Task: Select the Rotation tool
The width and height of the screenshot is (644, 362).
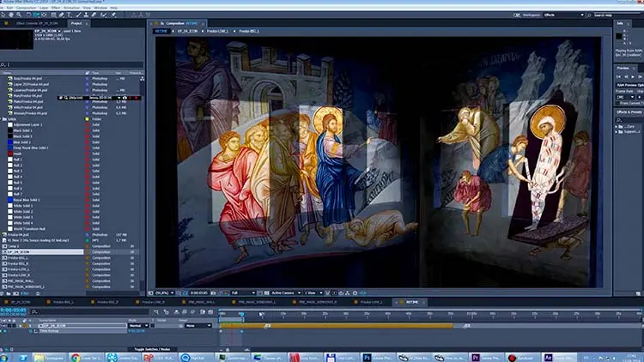Action: pyautogui.click(x=28, y=15)
